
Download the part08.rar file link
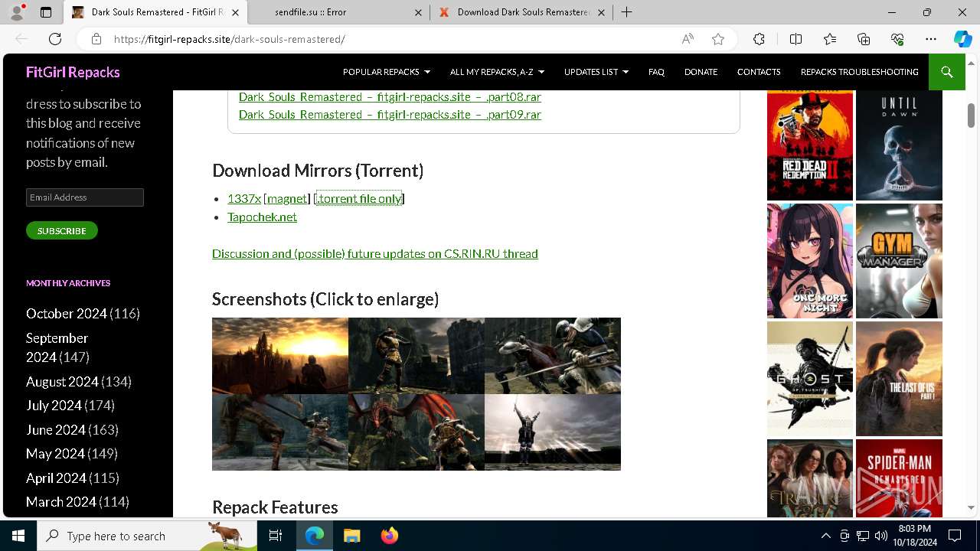[x=390, y=96]
